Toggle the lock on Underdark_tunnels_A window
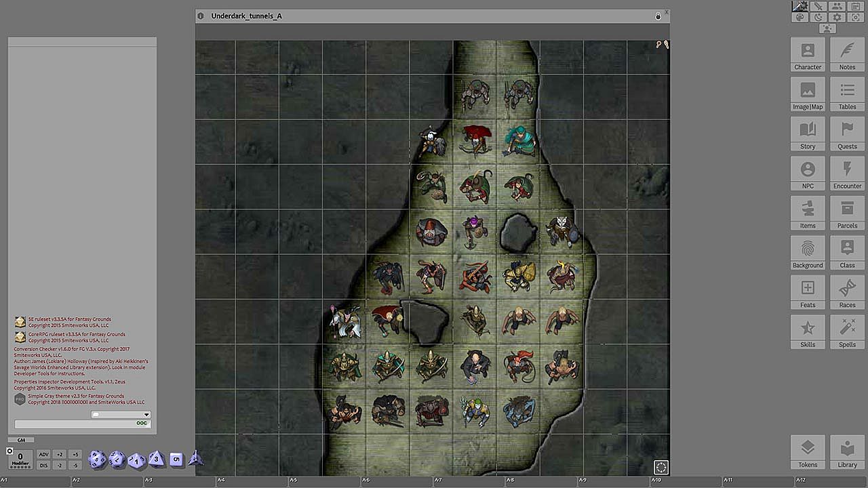868x488 pixels. coord(658,16)
